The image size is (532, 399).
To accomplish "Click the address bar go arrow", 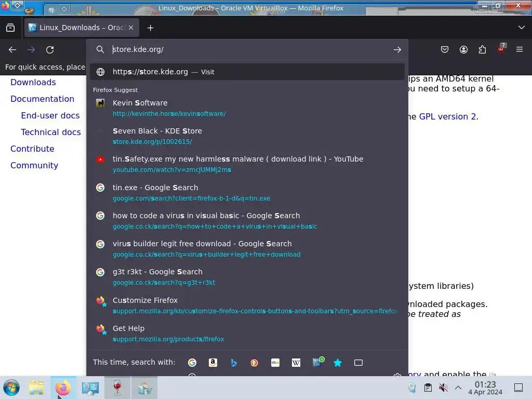I will 397,49.
